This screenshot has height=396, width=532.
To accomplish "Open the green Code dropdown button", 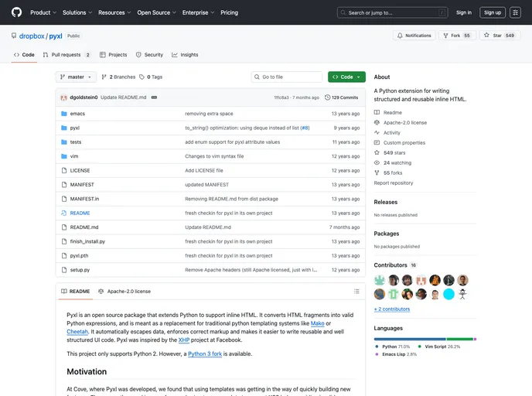I will (346, 77).
